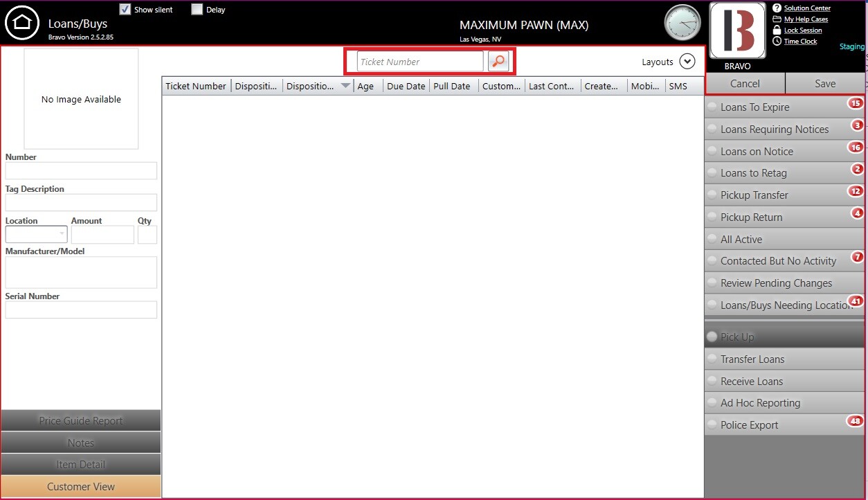Click the Cancel button

pos(745,84)
